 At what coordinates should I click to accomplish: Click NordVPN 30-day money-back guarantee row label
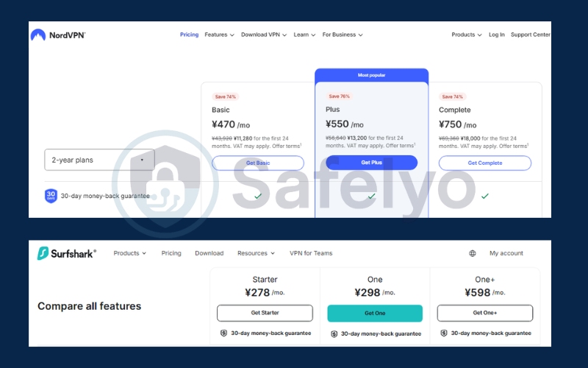[x=105, y=196]
